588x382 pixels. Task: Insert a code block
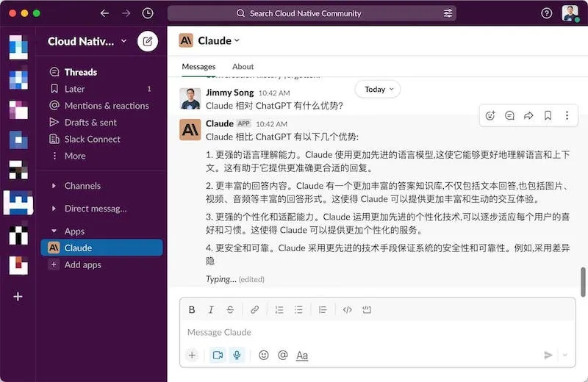pos(366,310)
